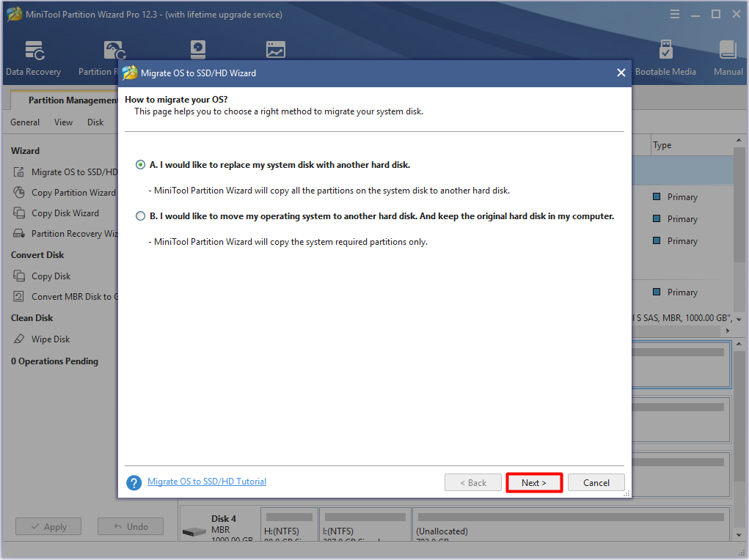Click the Convert MBR Disk sidebar icon
The image size is (749, 560).
pyautogui.click(x=18, y=296)
